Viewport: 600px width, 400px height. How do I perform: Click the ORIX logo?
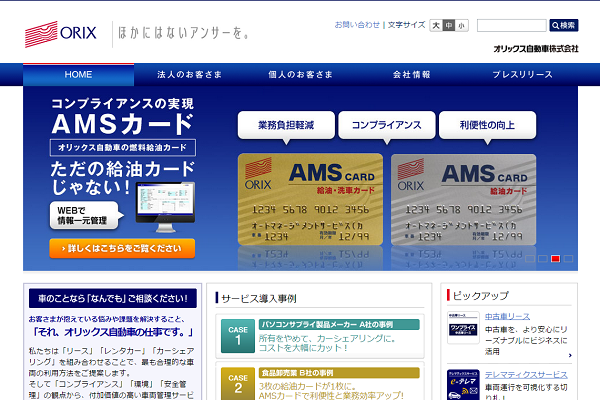point(60,34)
